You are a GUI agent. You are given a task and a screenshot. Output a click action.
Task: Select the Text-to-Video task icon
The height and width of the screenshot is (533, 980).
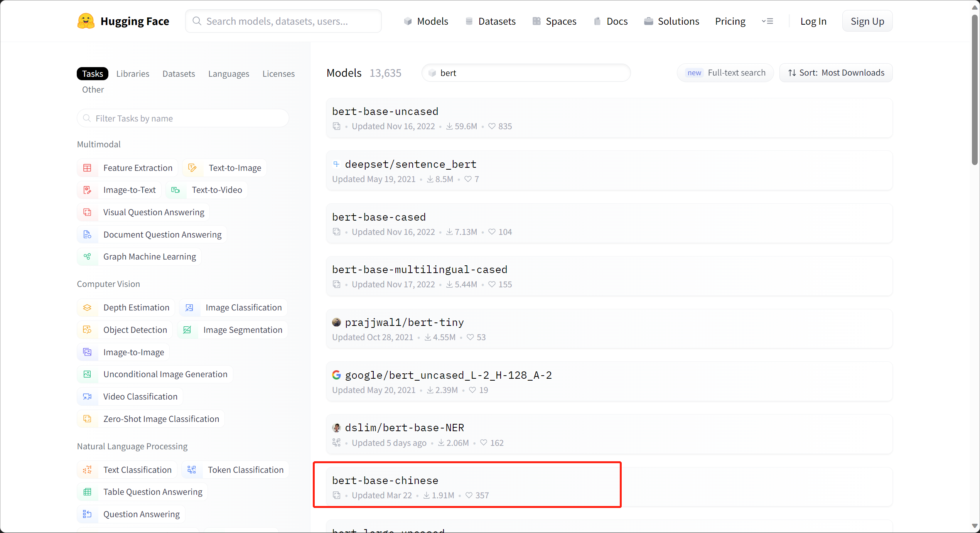[175, 190]
